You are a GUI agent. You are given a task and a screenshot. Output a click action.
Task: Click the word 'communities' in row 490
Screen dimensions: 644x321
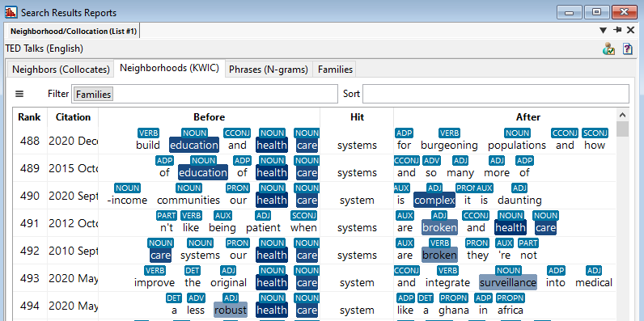pyautogui.click(x=189, y=201)
